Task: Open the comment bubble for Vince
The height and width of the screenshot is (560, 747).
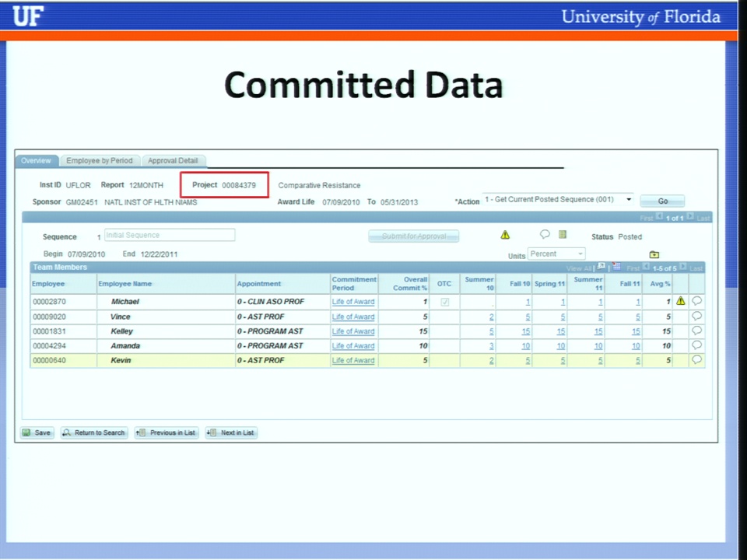Action: (696, 316)
